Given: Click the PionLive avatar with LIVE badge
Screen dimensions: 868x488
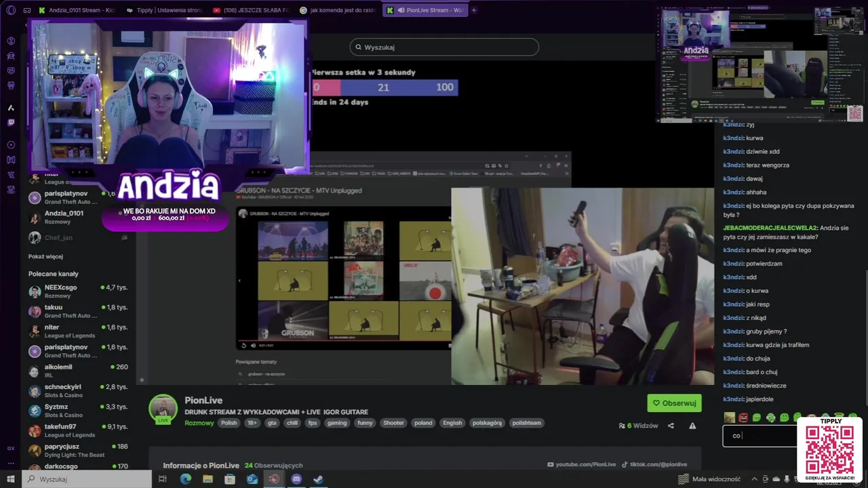Looking at the screenshot, I should 163,409.
